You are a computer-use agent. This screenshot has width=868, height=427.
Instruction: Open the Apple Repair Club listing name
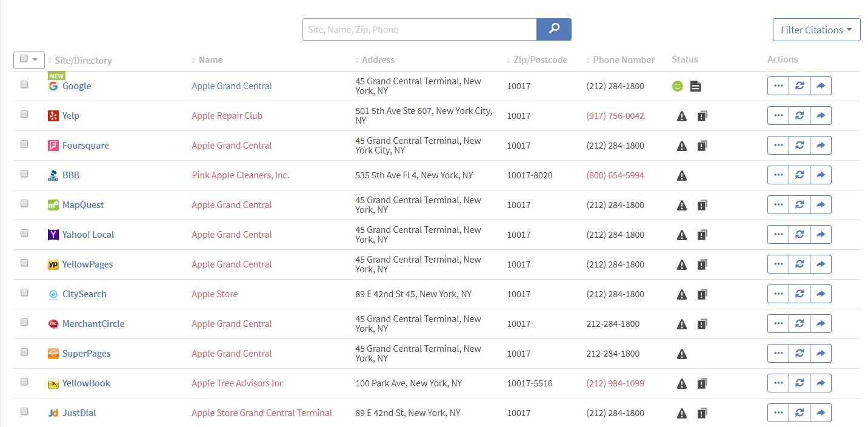pos(227,116)
